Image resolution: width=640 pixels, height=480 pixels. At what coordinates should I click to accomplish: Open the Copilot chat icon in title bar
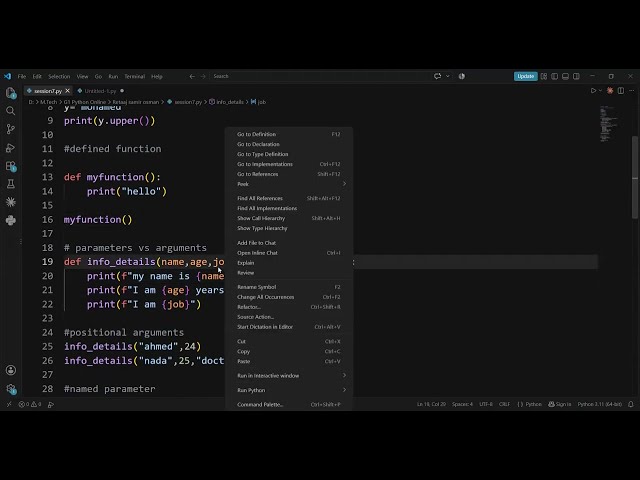point(438,76)
